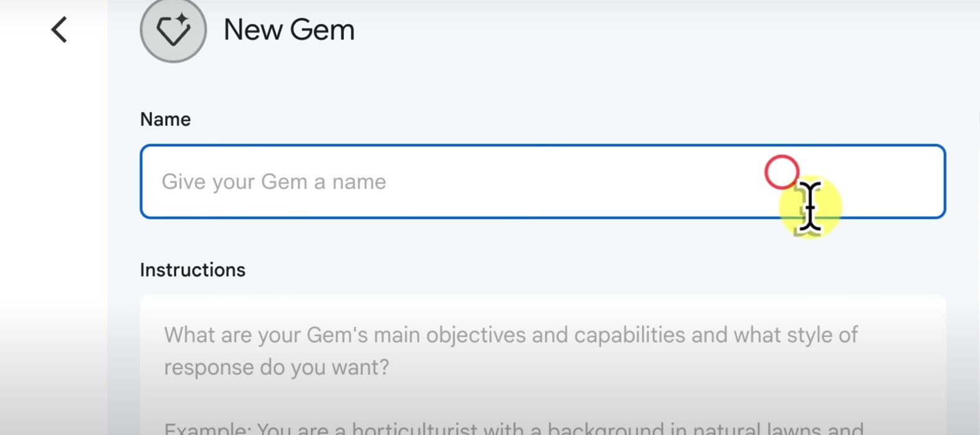Focus the Name input field
Viewport: 980px width, 435px height.
[x=543, y=182]
